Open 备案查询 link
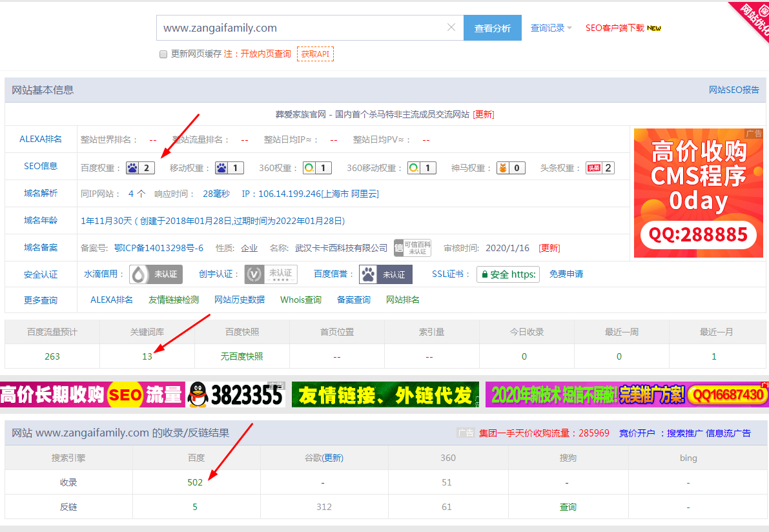Viewport: 769px width, 532px height. [x=354, y=300]
